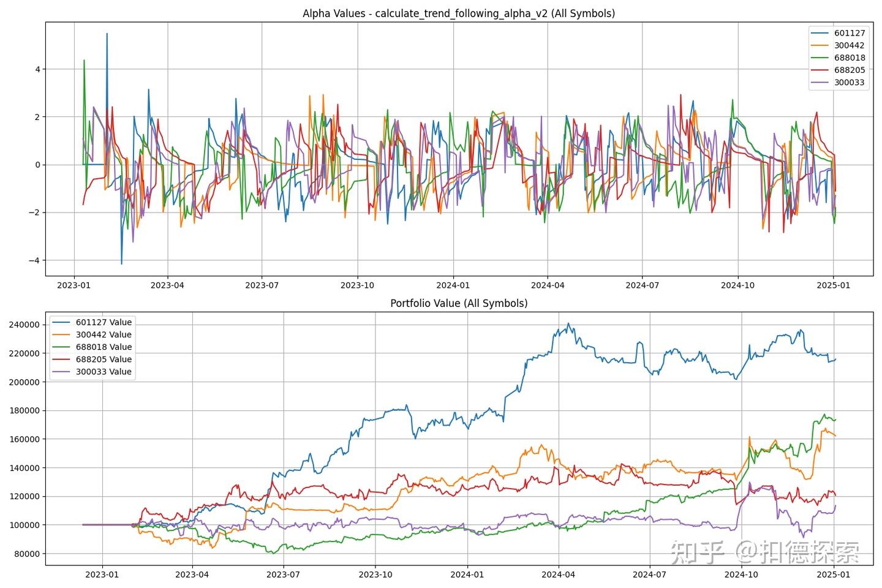This screenshot has width=882, height=588.
Task: Click y-axis tick "0" on Alpha Values chart
Action: [37, 165]
